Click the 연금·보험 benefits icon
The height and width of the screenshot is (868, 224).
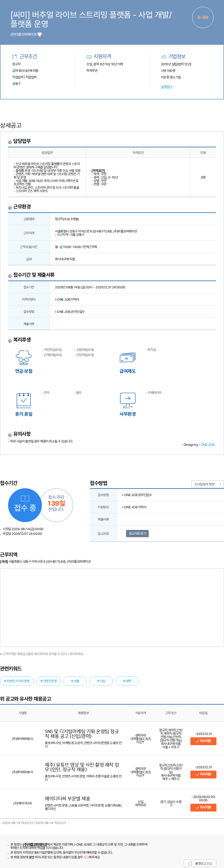pyautogui.click(x=24, y=357)
